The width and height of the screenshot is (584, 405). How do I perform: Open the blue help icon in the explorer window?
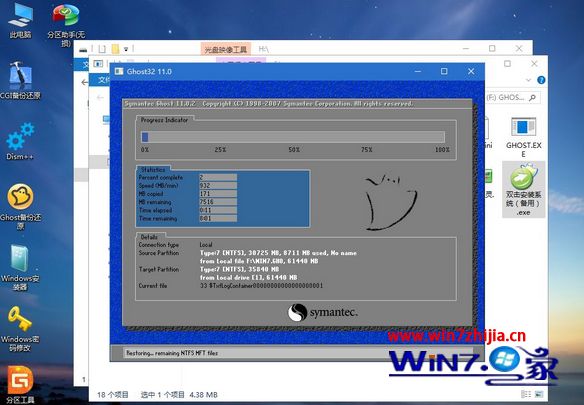pos(541,80)
